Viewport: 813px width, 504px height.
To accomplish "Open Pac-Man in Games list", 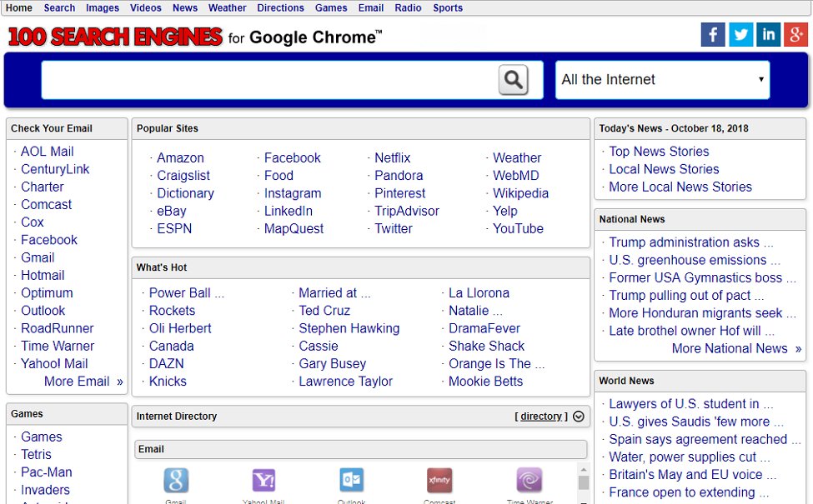I will pyautogui.click(x=46, y=472).
